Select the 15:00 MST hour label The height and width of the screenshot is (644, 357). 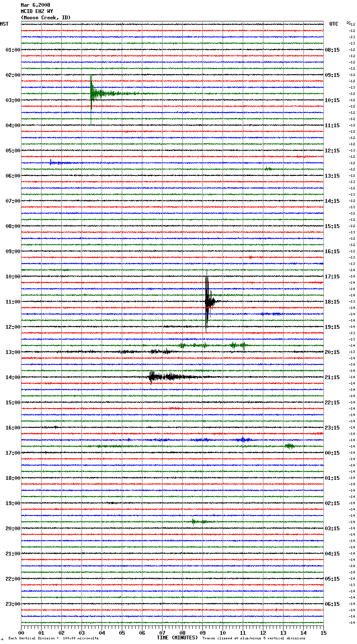tap(13, 403)
